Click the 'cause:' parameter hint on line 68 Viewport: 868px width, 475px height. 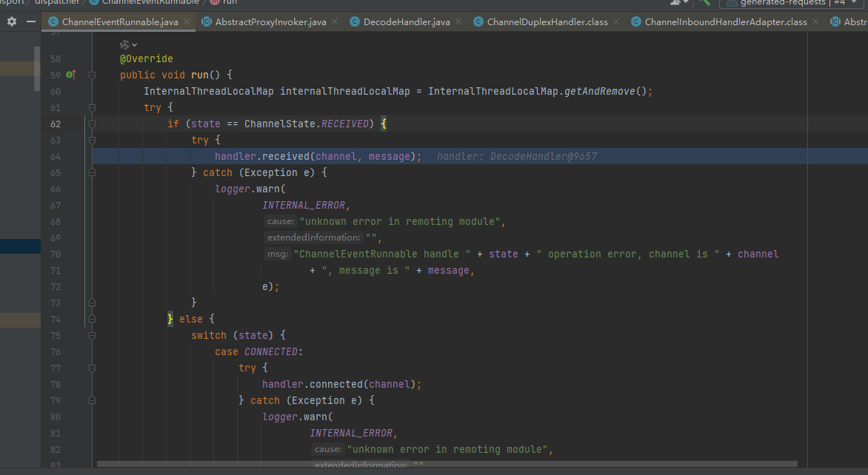coord(280,221)
